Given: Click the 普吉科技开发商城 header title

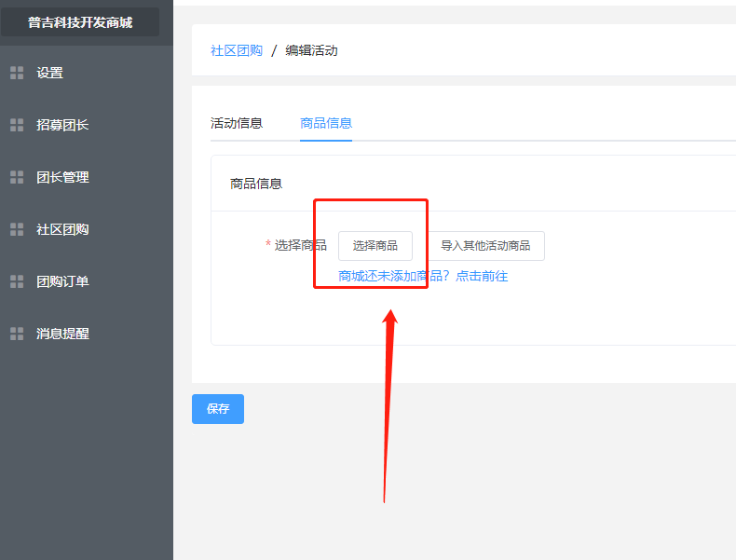Looking at the screenshot, I should (x=80, y=22).
